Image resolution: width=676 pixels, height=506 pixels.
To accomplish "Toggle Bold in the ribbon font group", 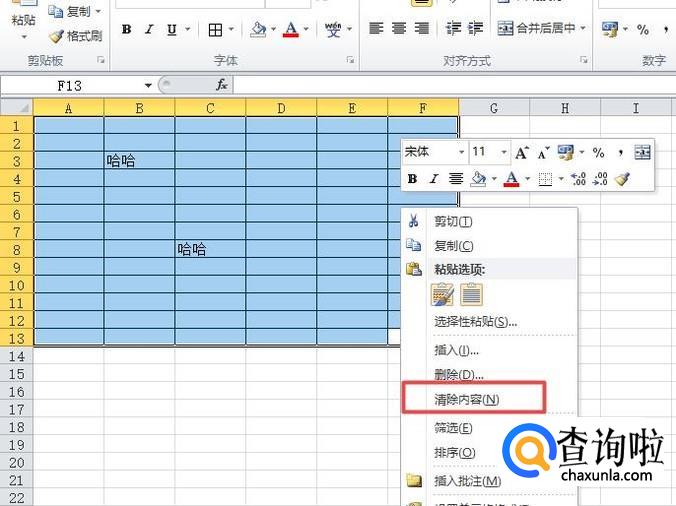I will (x=126, y=29).
